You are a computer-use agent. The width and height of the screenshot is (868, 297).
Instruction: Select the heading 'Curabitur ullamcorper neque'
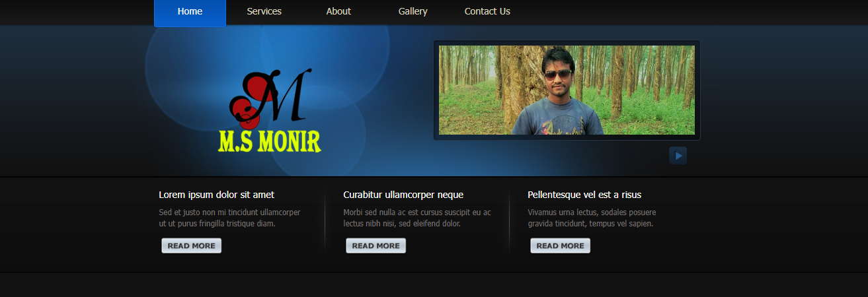coord(403,195)
